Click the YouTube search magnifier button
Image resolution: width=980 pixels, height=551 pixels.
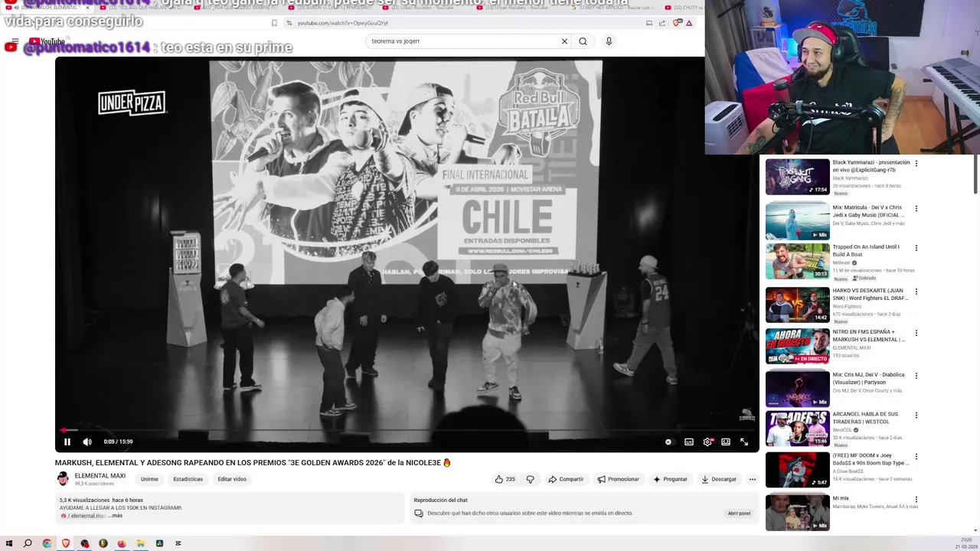tap(583, 41)
